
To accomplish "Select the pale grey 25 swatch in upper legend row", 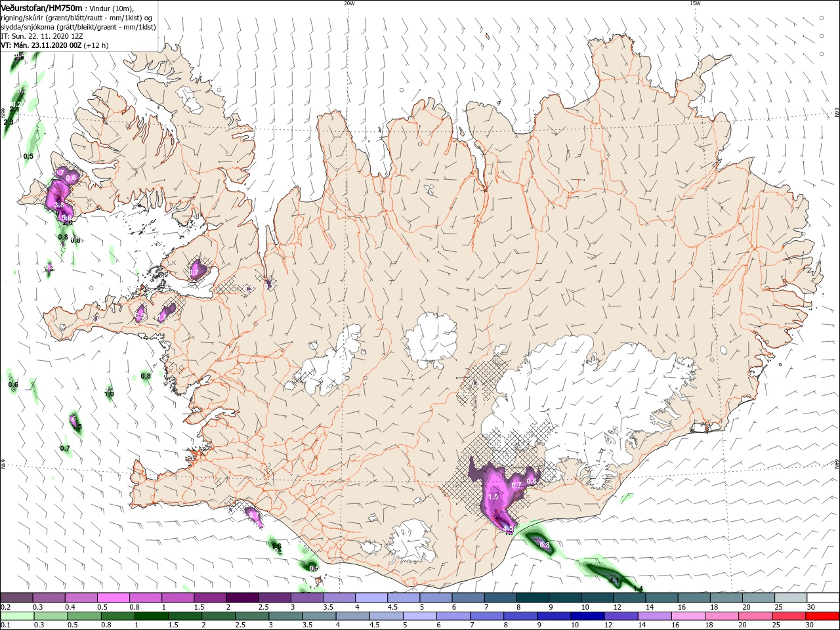I will coord(791,598).
